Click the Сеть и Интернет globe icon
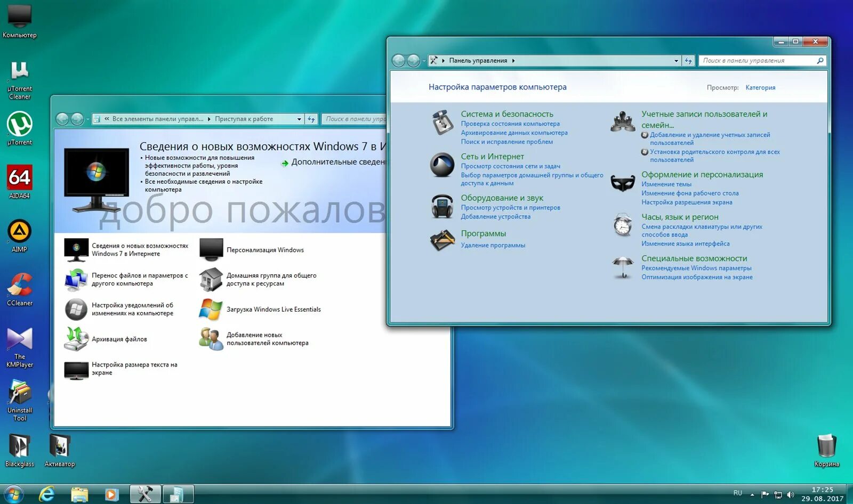 [442, 165]
